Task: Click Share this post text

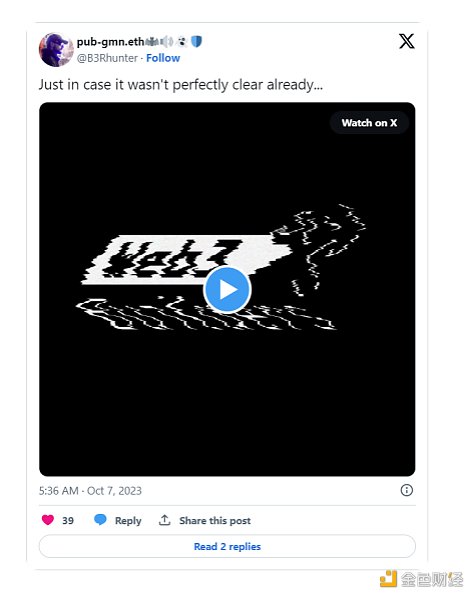Action: point(215,521)
